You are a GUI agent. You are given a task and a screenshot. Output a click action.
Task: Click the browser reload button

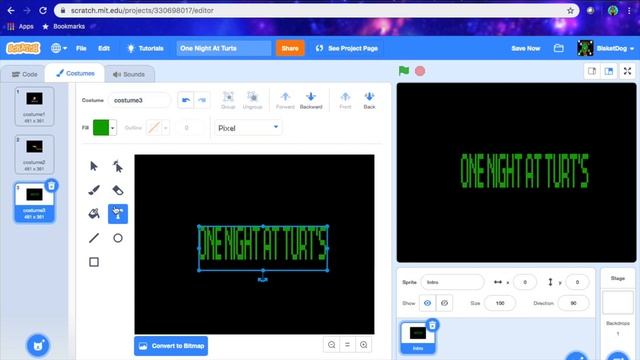[x=43, y=11]
